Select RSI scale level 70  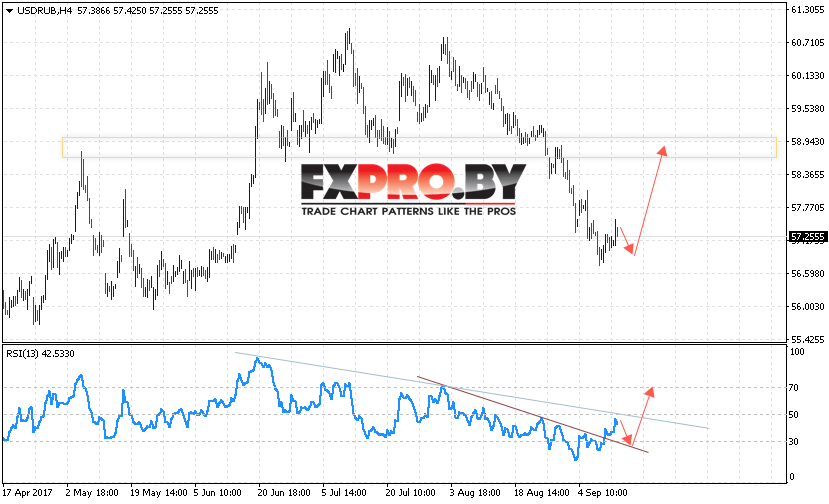point(794,388)
